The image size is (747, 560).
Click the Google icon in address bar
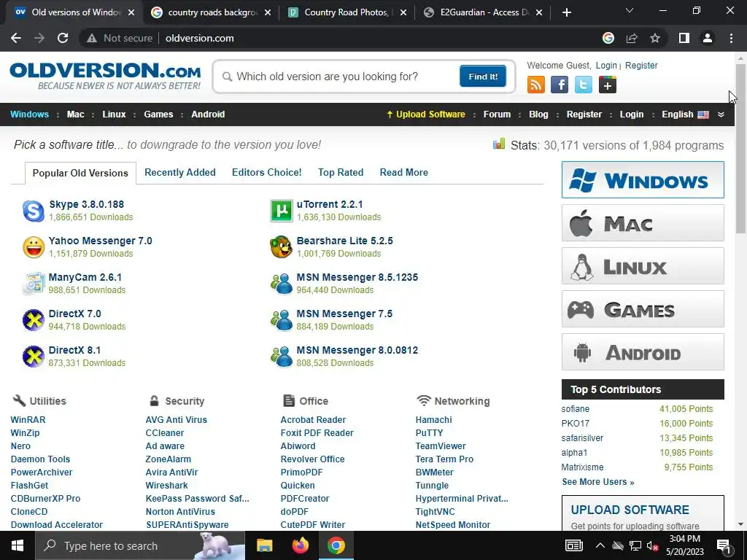click(608, 38)
